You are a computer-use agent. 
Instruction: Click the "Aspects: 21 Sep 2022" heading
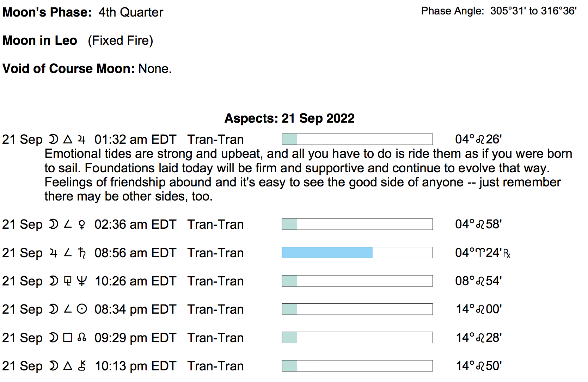(289, 118)
